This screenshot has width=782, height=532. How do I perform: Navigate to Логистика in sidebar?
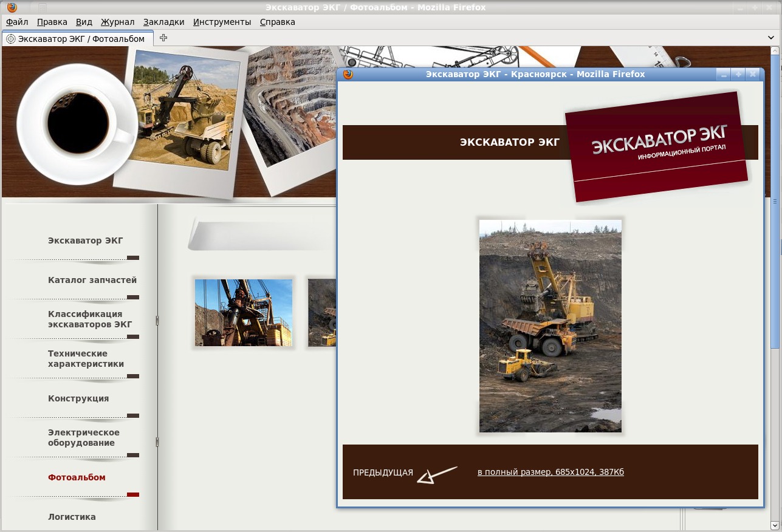click(x=72, y=517)
